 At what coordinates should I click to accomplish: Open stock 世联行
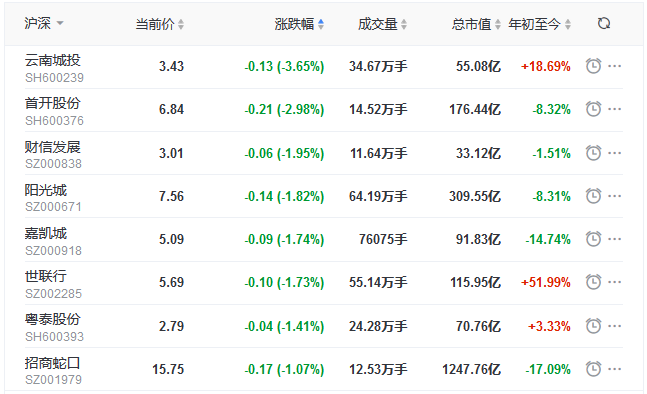[x=45, y=276]
